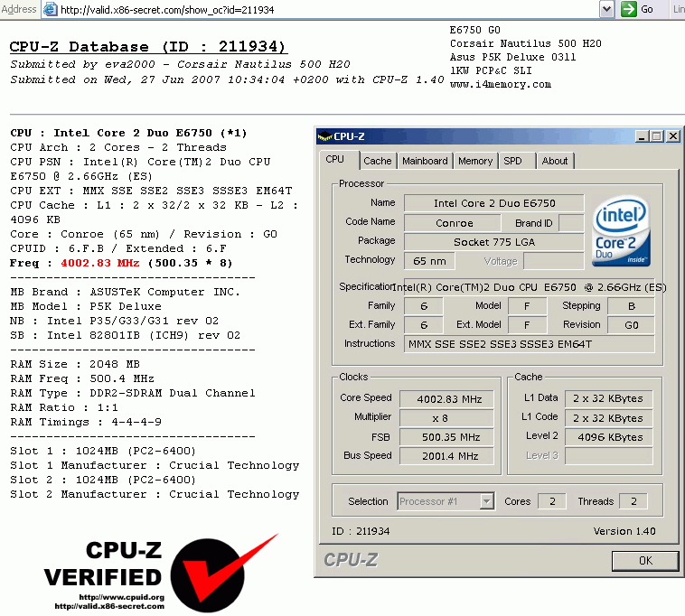Click the NB Intel P35/G33/G31 rev 02 line
Screen dimensions: 685x616
point(114,321)
